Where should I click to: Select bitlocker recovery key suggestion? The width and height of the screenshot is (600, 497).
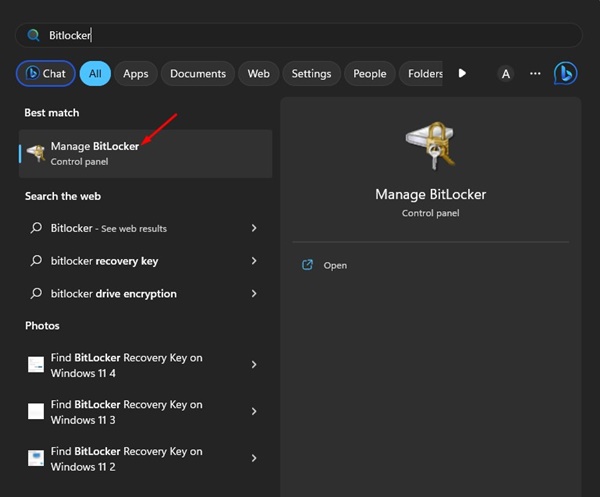(x=145, y=261)
